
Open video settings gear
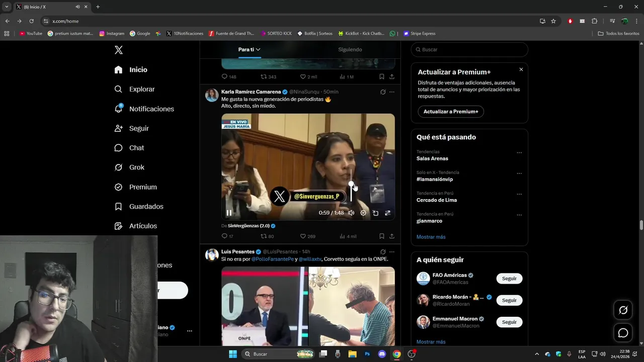coord(363,213)
